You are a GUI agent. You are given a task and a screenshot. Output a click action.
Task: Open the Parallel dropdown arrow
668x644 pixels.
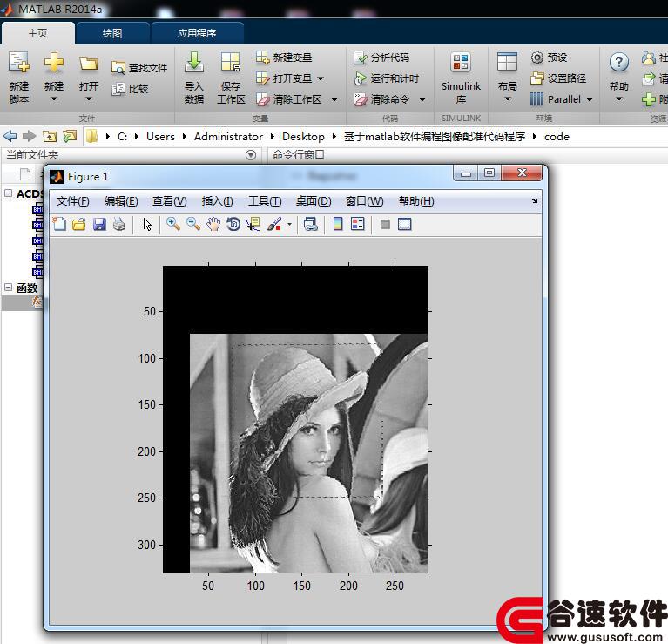[x=590, y=99]
